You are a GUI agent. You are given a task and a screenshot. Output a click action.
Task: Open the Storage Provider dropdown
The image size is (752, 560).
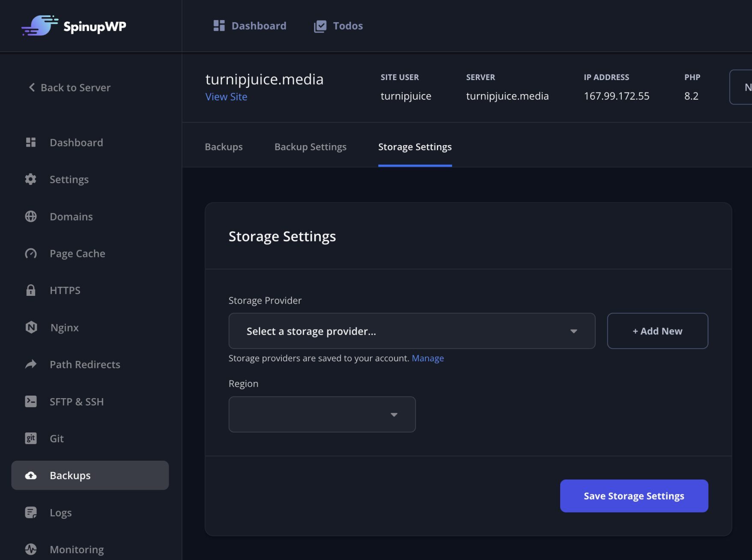pos(412,331)
